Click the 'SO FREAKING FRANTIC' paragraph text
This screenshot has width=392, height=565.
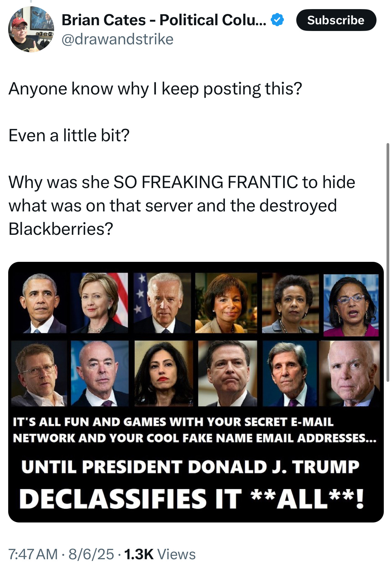point(182,205)
